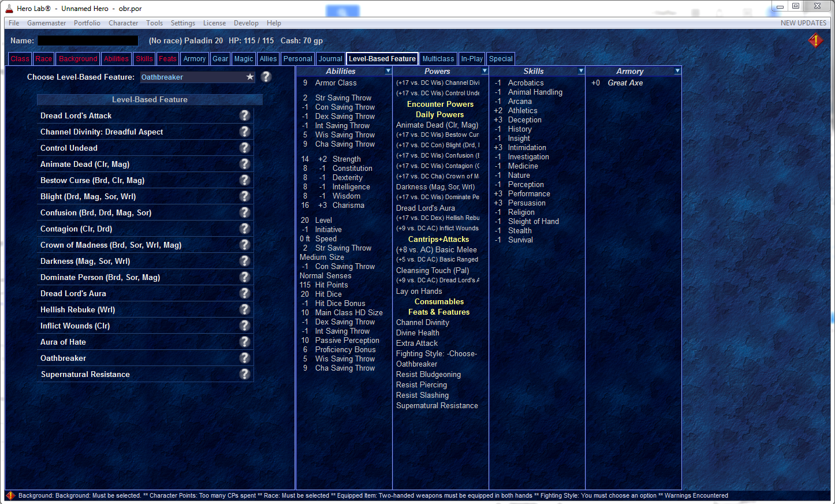Click Basic Melee attack entry

coord(437,249)
